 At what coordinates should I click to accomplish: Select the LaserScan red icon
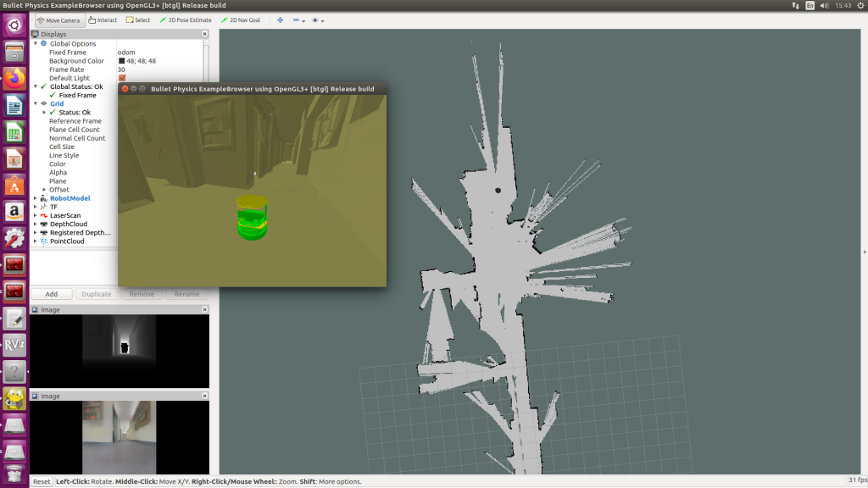[44, 215]
